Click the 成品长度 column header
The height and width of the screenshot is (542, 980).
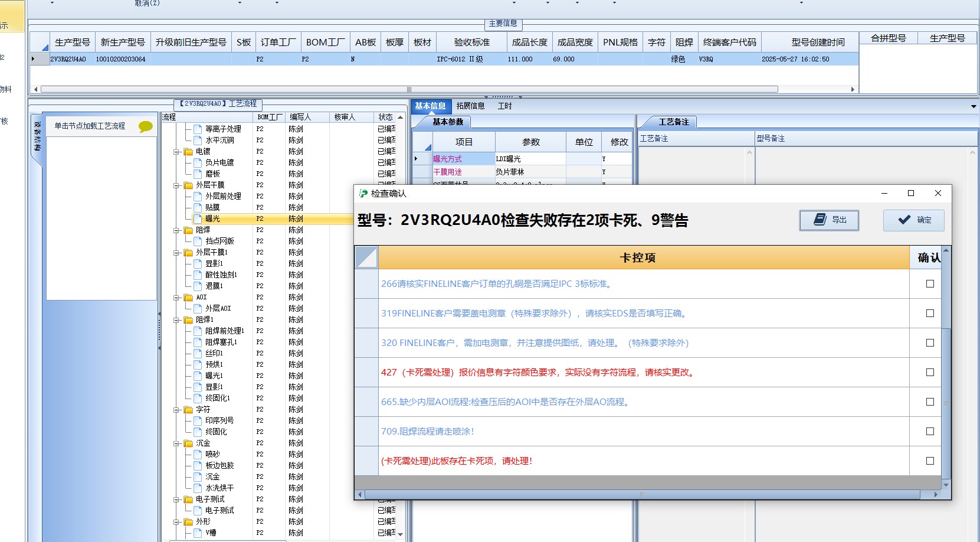(x=529, y=43)
